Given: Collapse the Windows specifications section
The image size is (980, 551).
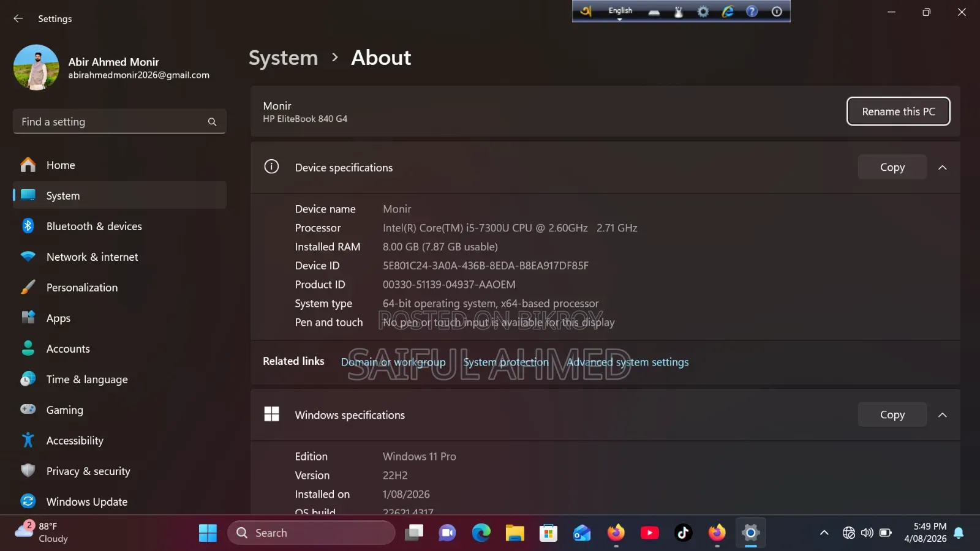Looking at the screenshot, I should pyautogui.click(x=943, y=415).
